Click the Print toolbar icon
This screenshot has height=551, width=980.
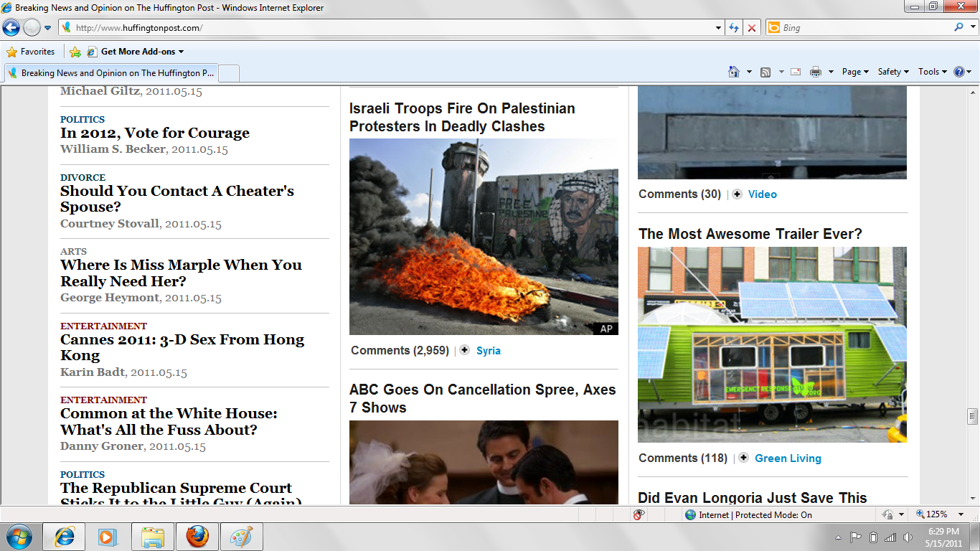point(816,72)
